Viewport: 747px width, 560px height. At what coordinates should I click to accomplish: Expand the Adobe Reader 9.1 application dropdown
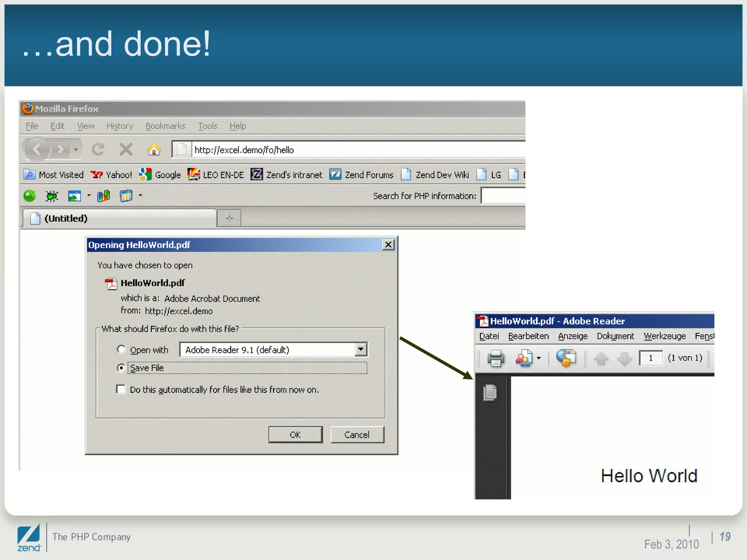click(x=361, y=349)
